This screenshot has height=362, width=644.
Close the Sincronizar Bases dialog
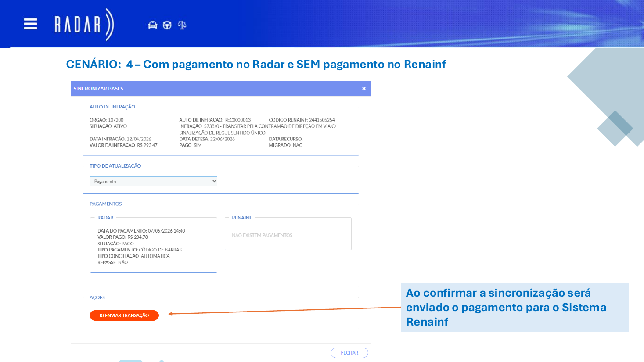[x=363, y=89]
